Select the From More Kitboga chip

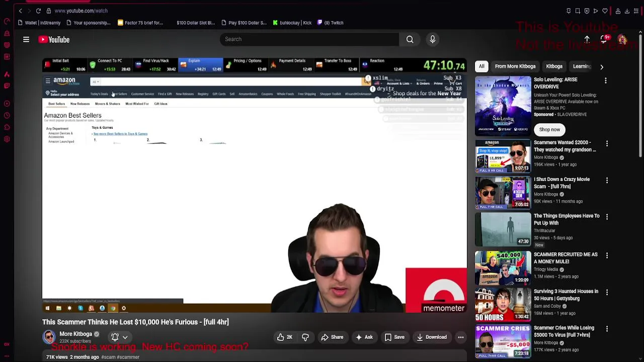pyautogui.click(x=515, y=66)
